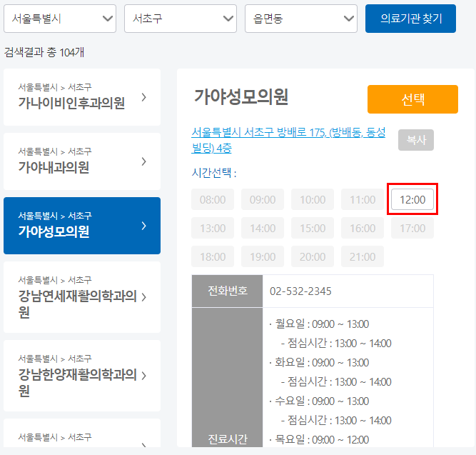Choose the 21:00 time slot

363,257
